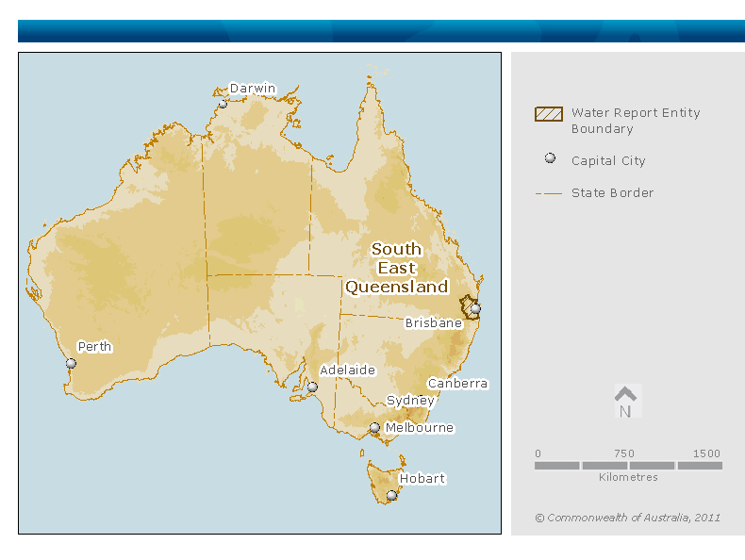Click the Perth capital city marker
This screenshot has width=745, height=560.
(x=71, y=363)
